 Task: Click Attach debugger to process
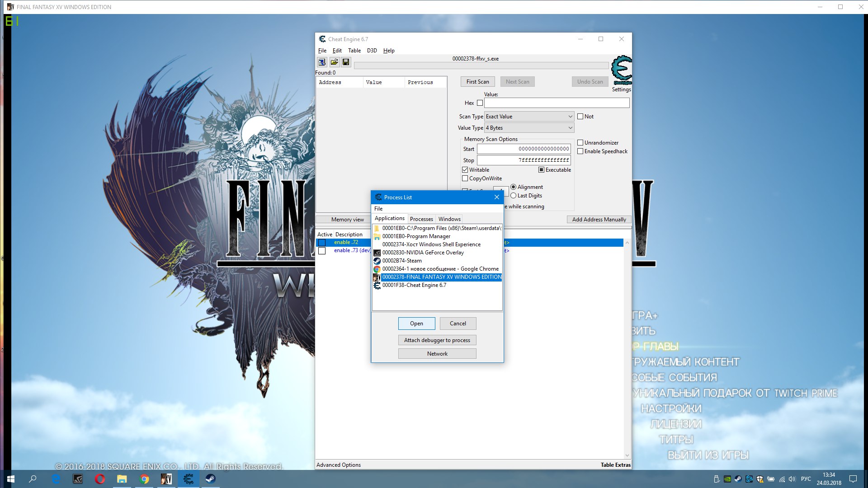coord(437,340)
